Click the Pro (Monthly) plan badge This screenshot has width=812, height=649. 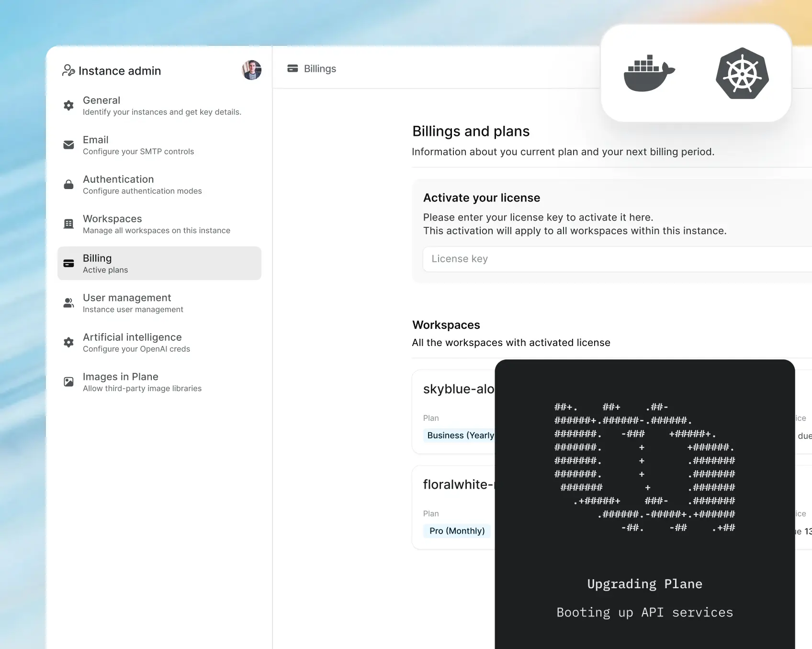(457, 531)
